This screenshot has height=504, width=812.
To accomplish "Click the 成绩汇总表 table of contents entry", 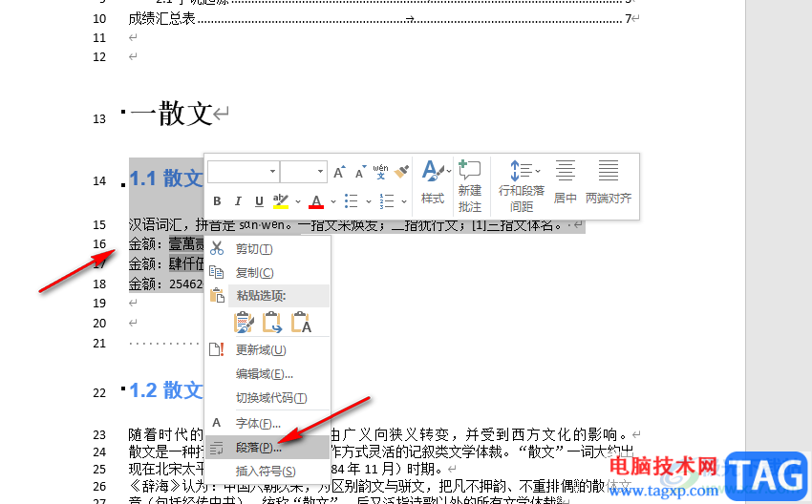I will click(161, 19).
